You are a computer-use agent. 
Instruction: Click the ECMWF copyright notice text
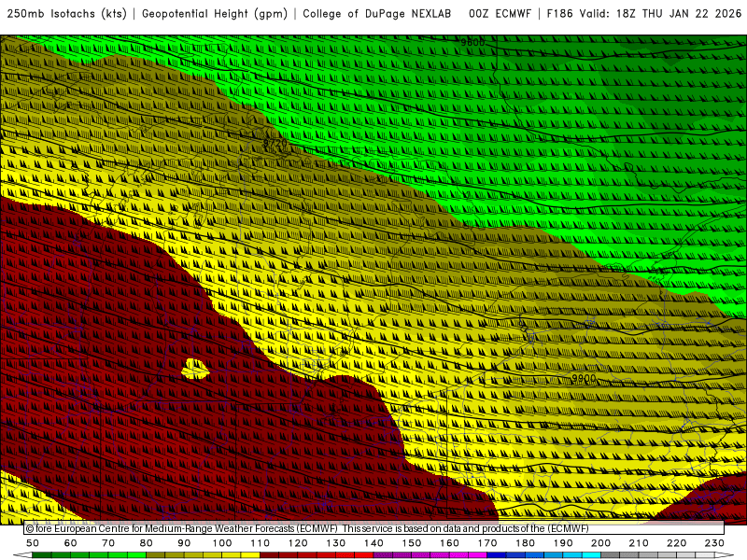[x=307, y=528]
